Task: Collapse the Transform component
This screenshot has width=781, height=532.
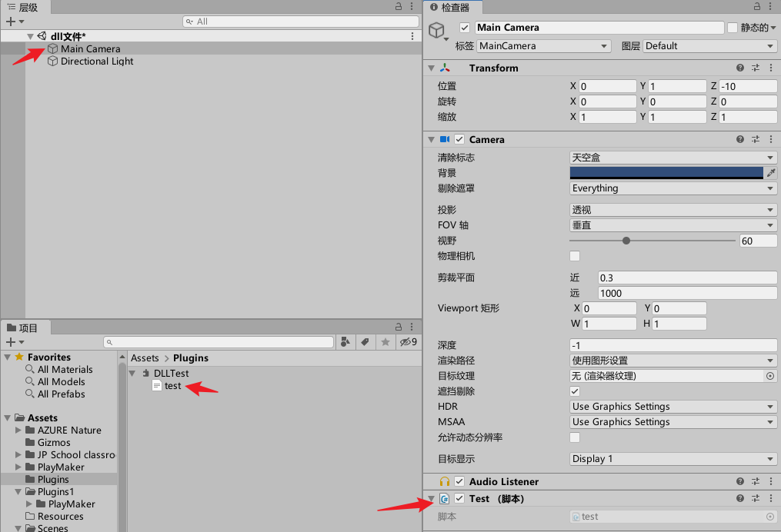Action: click(x=432, y=68)
